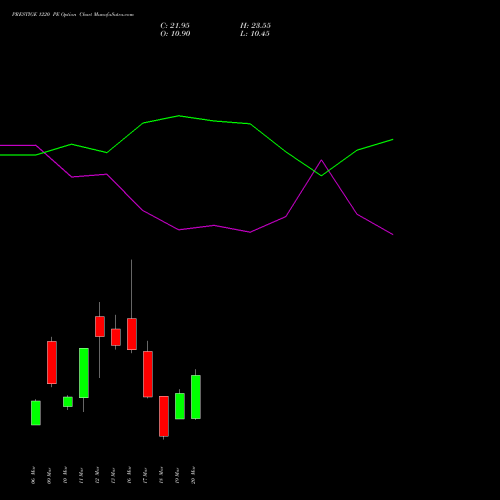This screenshot has height=500, width=500.
Task: Click the open value O: 10.90
Action: (175, 34)
